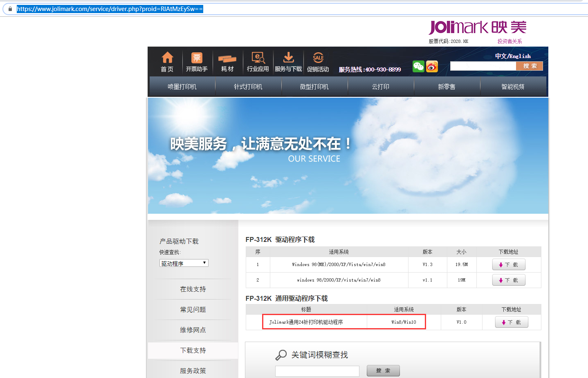The image size is (588, 378).
Task: Click the 股票代码:2028.HK text
Action: click(449, 41)
